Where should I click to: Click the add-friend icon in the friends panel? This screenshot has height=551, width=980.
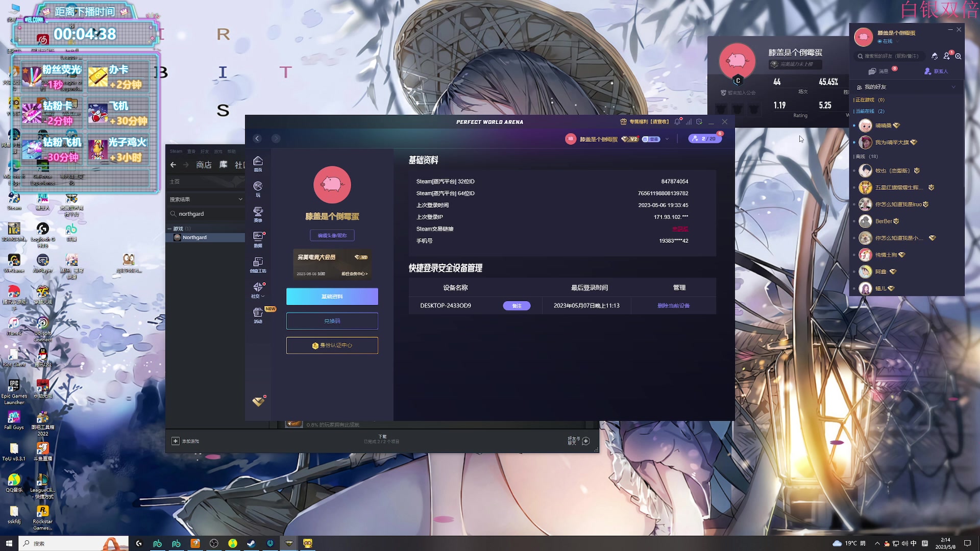click(947, 56)
